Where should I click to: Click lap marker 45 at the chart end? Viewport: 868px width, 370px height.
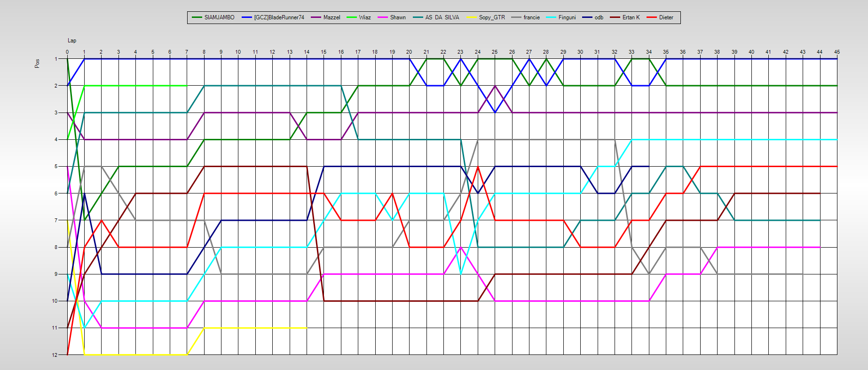837,52
